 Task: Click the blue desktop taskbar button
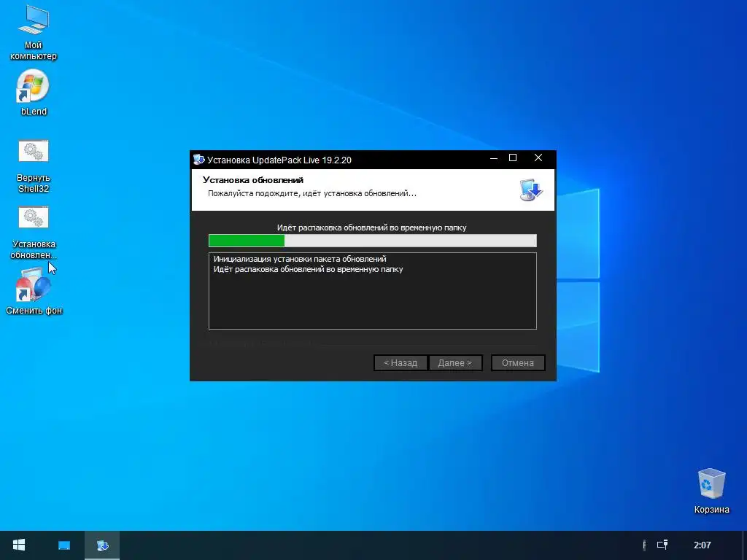[x=64, y=545]
